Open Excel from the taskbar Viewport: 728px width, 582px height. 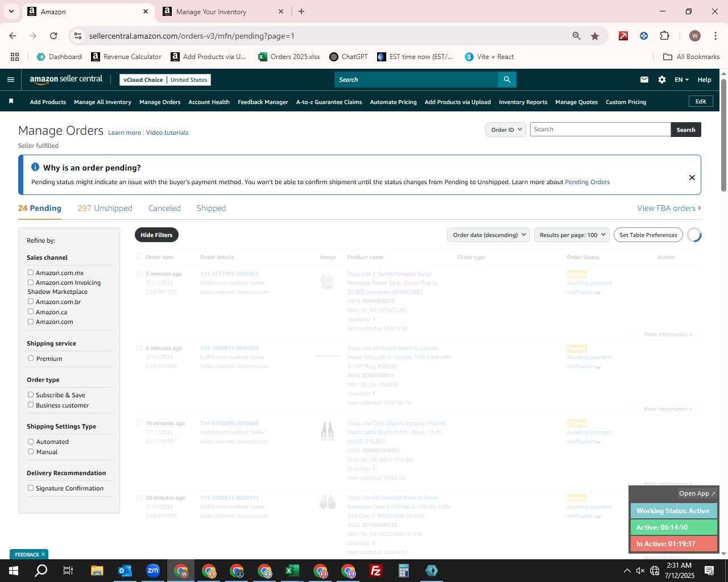pos(292,571)
